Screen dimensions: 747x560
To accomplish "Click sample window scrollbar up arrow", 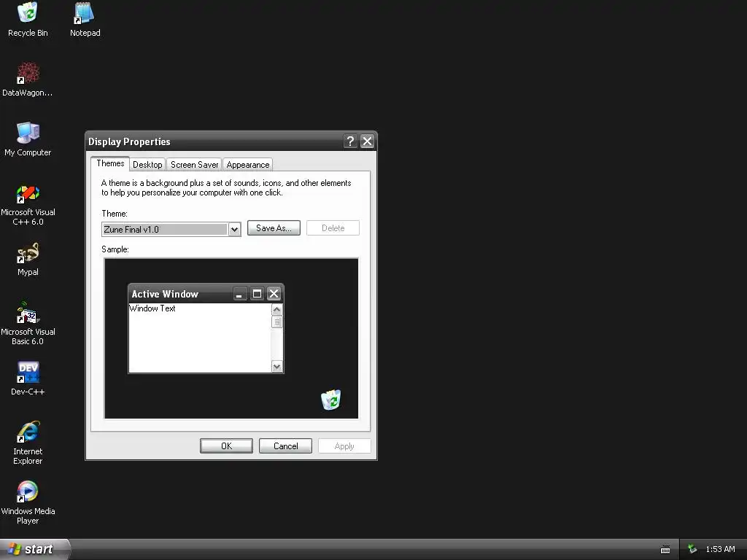I will (276, 309).
